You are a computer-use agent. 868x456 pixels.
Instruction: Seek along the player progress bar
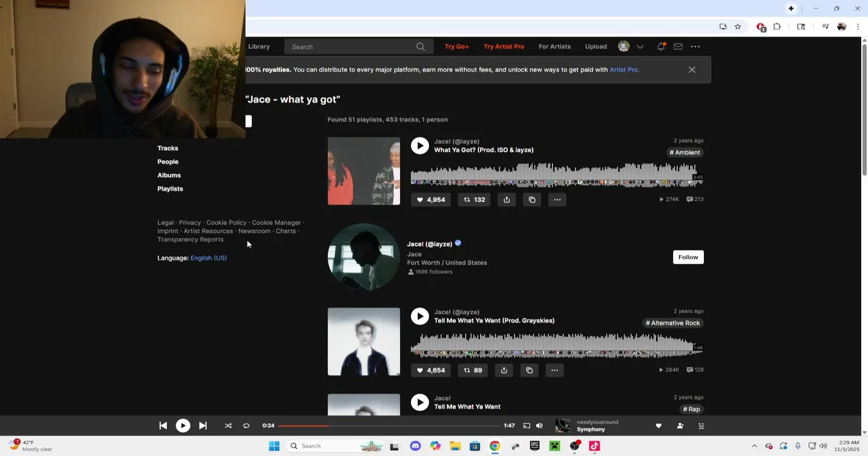(389, 426)
